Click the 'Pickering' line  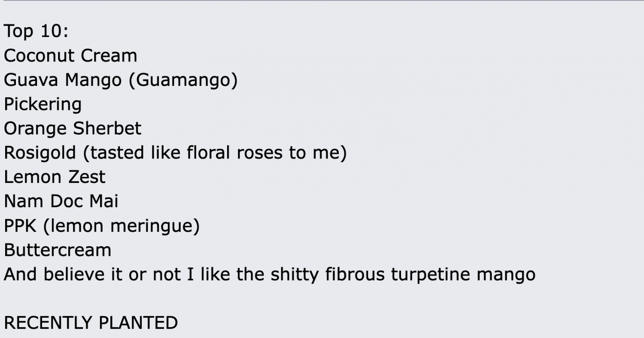pos(43,104)
